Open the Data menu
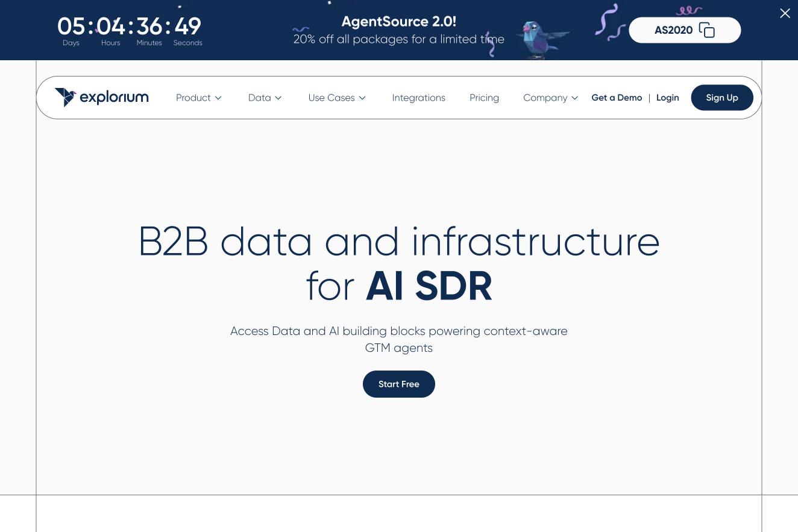The image size is (798, 532). [x=265, y=98]
